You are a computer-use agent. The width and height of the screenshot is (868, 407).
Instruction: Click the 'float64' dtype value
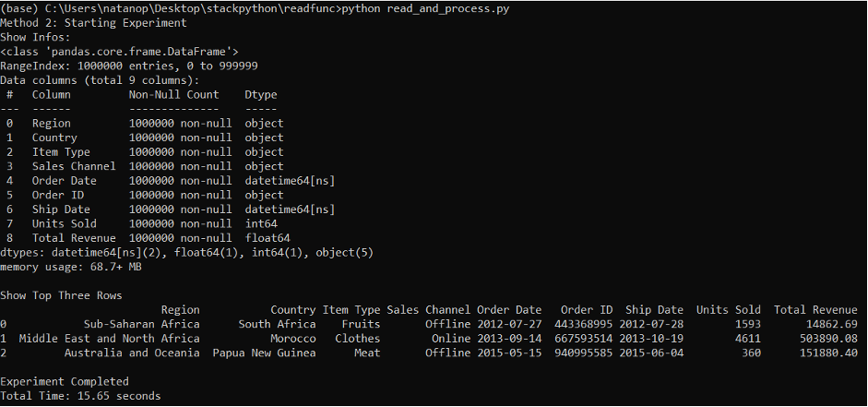[268, 238]
